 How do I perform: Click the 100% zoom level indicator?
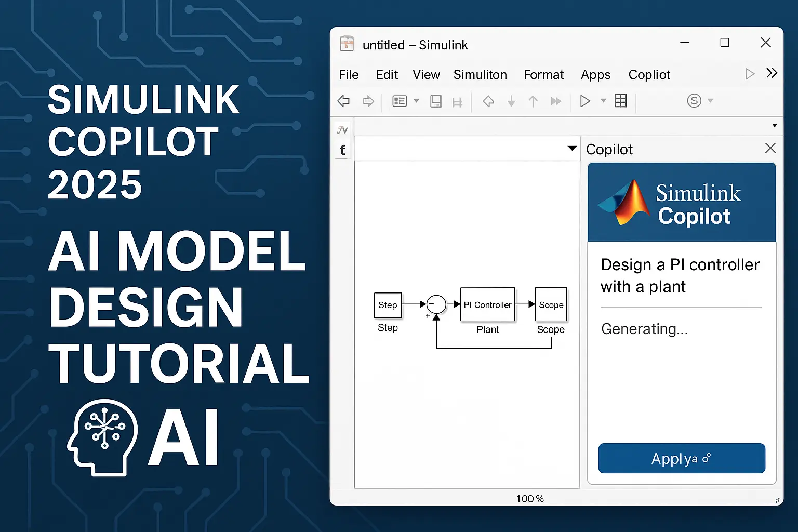pos(529,498)
